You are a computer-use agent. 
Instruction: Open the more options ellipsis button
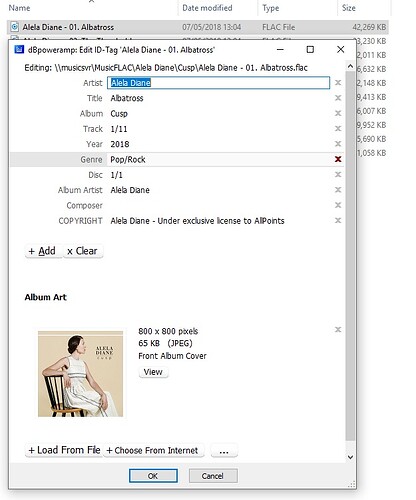[x=224, y=450]
